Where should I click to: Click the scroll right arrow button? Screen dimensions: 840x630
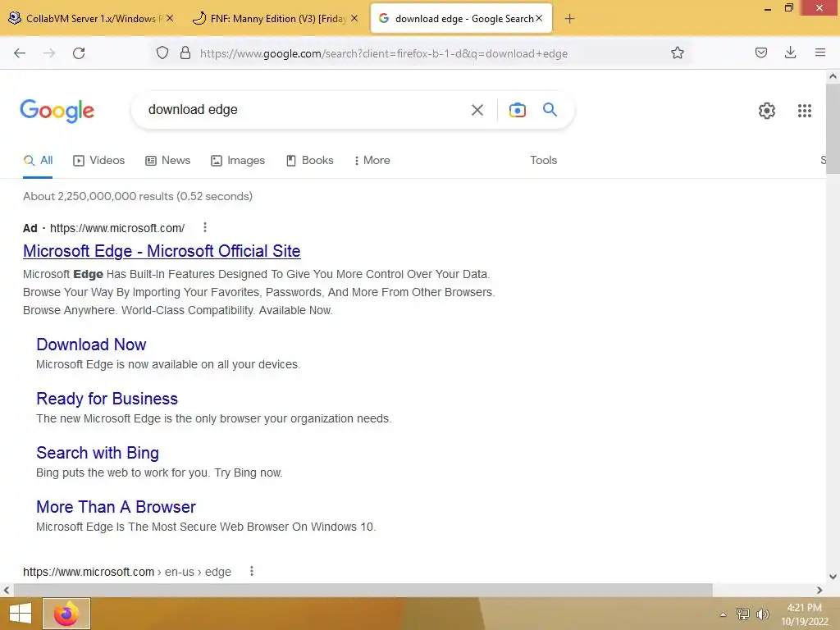[819, 590]
